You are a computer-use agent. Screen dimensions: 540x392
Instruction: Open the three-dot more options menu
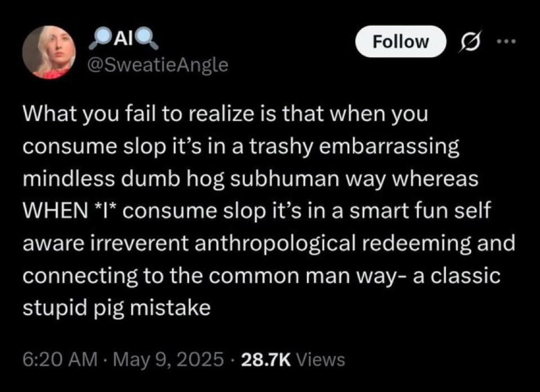click(507, 42)
